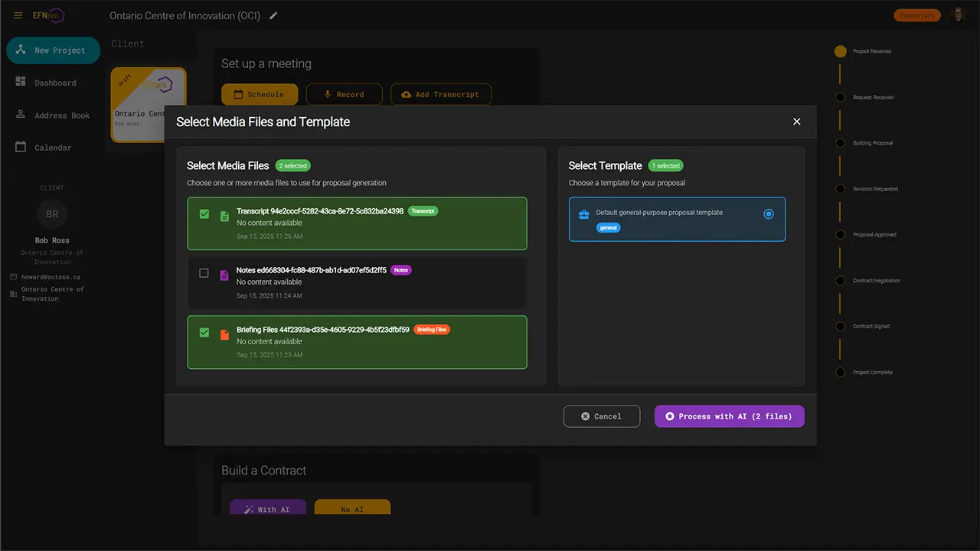Close the Select Media Files dialog
980x551 pixels.
coord(796,122)
